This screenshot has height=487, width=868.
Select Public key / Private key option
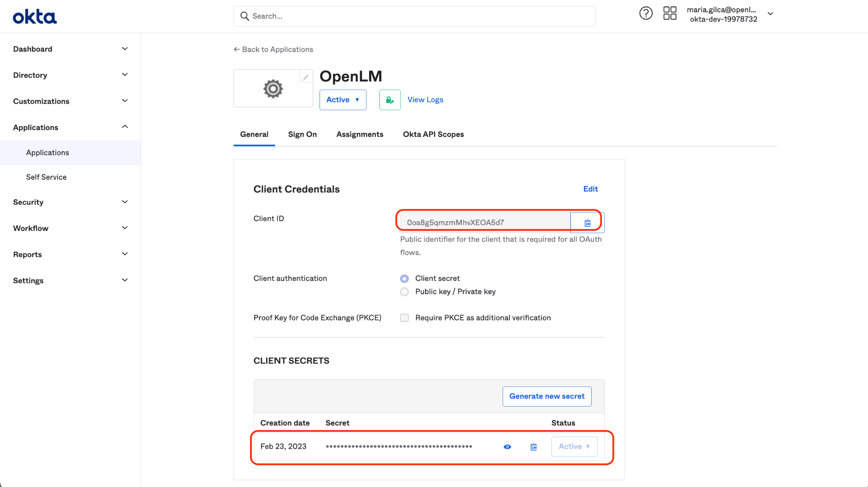404,292
